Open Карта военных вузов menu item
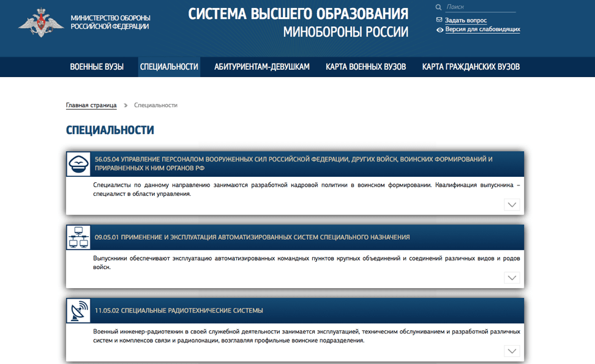The width and height of the screenshot is (595, 364). pyautogui.click(x=365, y=67)
